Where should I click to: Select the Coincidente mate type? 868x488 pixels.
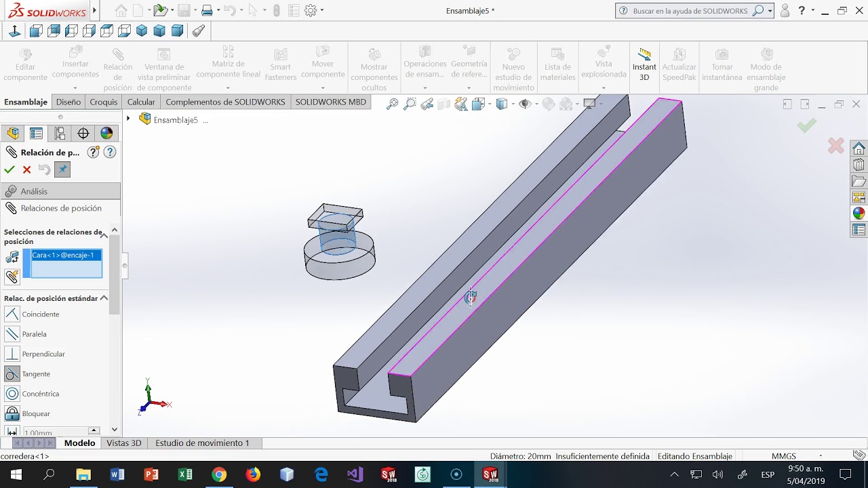33,314
